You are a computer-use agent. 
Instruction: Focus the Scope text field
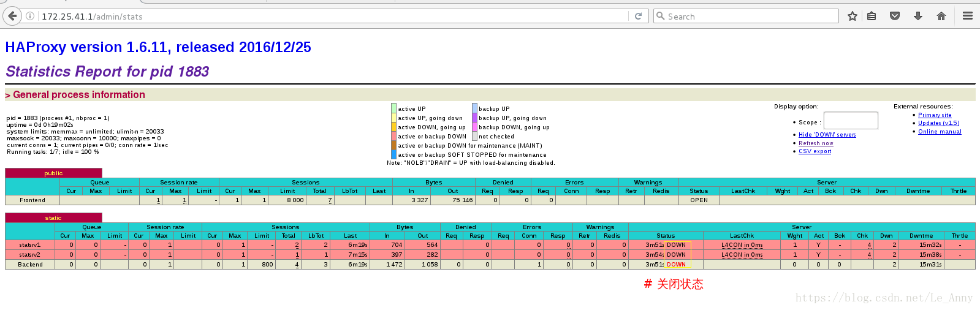tap(851, 121)
